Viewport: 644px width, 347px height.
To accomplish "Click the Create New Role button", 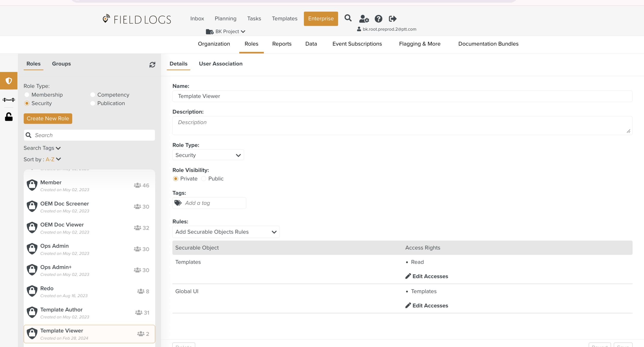I will pos(48,119).
